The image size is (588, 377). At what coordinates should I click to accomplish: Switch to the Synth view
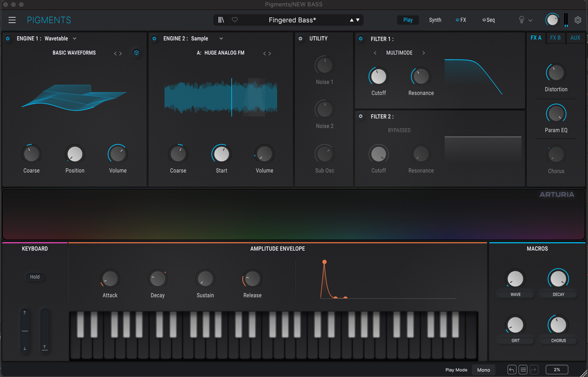435,20
